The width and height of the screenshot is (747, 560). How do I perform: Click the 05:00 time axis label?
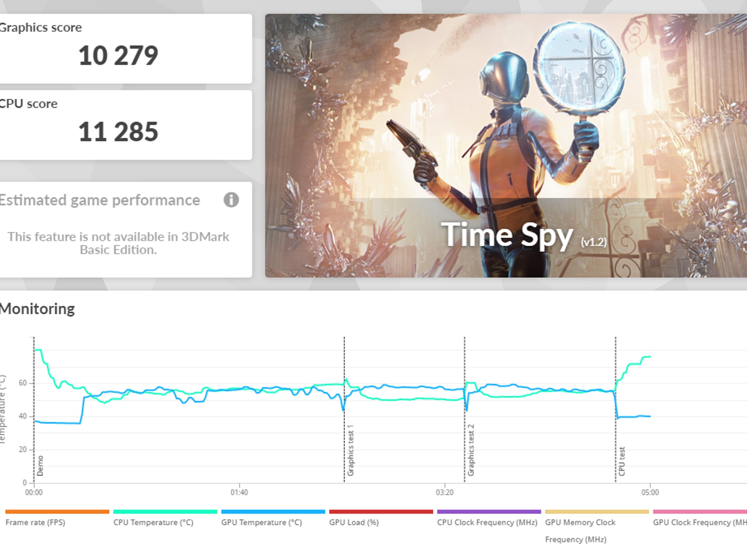click(650, 493)
